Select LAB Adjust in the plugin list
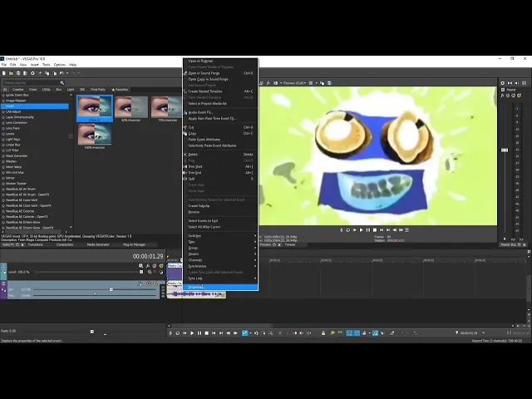 (13, 111)
